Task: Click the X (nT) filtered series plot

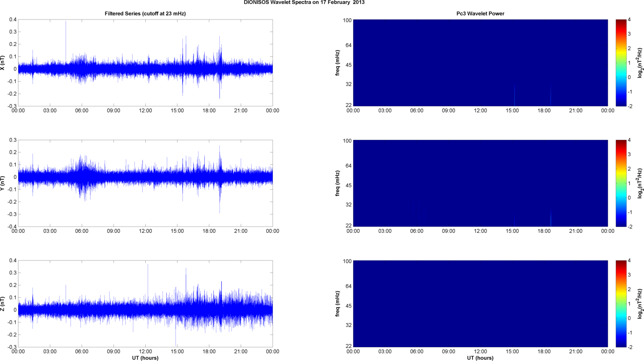Action: (145, 63)
